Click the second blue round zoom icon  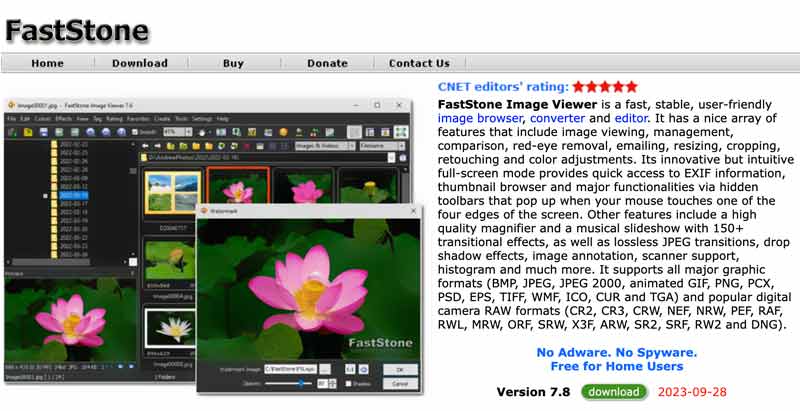[106, 132]
